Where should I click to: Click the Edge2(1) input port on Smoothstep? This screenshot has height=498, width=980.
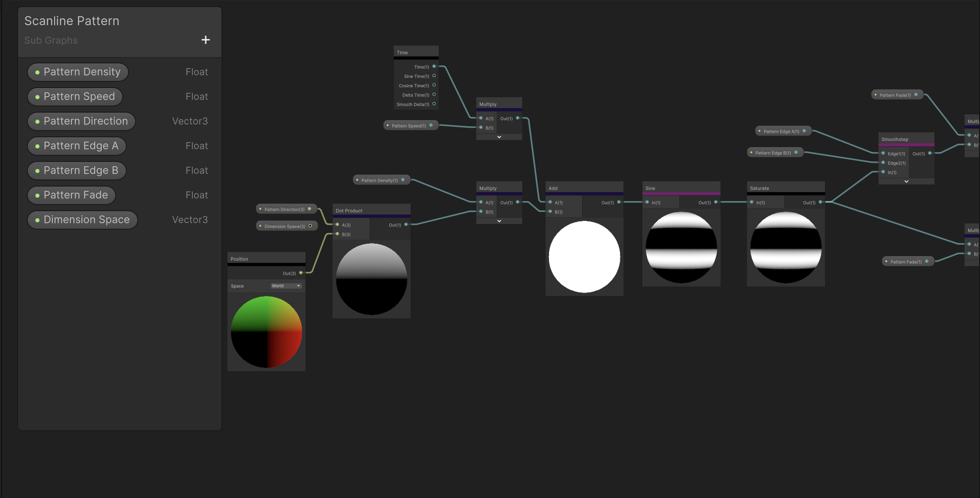[883, 163]
